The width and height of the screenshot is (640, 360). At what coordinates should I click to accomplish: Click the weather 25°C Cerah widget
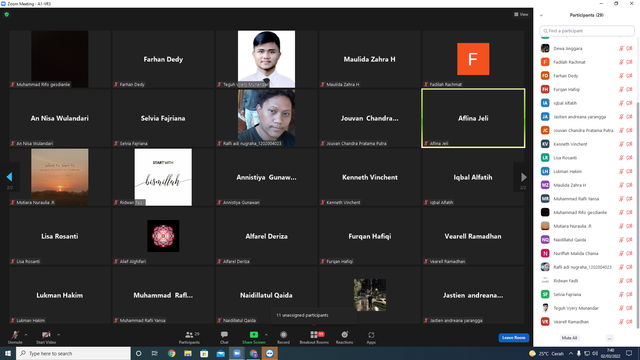pyautogui.click(x=546, y=353)
